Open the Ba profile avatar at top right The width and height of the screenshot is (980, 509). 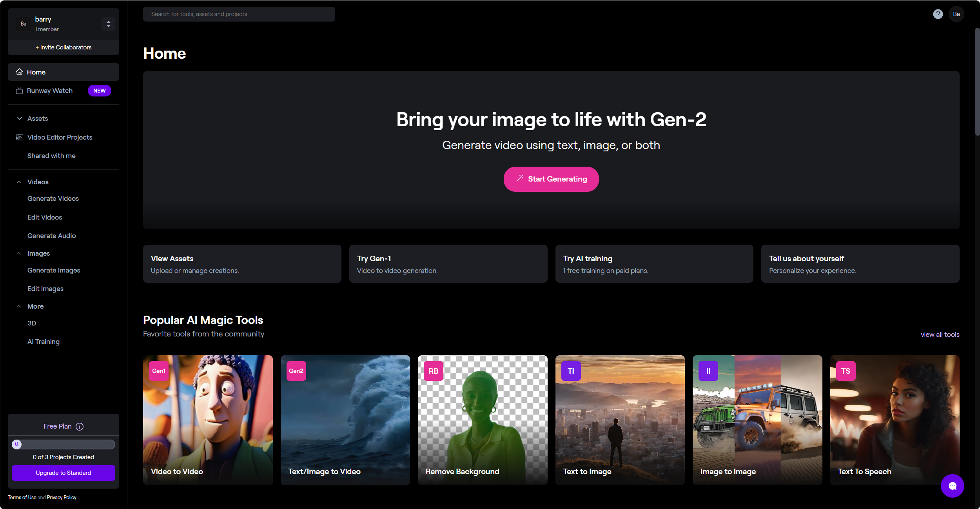click(956, 14)
